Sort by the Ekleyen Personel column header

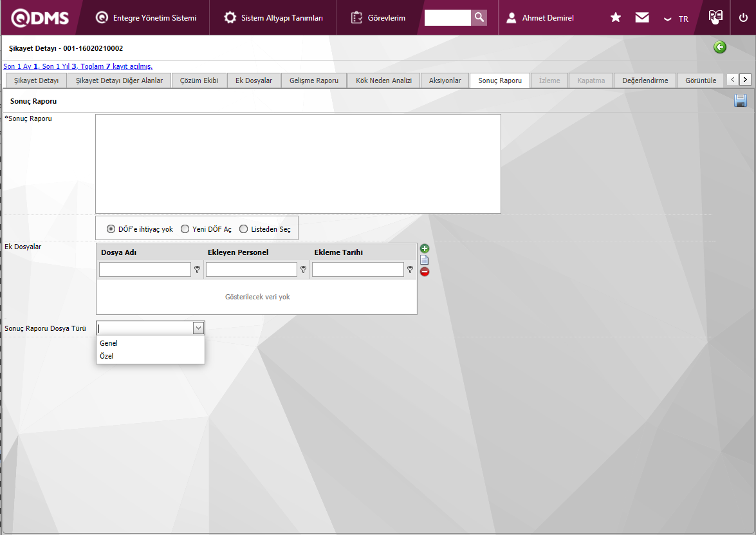tap(238, 252)
